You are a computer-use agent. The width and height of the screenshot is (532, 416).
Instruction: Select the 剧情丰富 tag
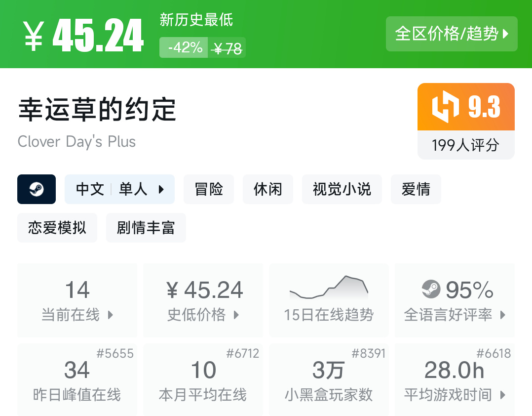pyautogui.click(x=146, y=228)
